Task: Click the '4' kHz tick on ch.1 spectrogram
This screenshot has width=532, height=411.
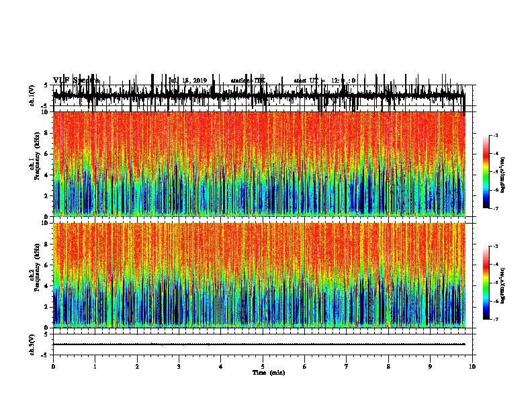Action: click(46, 175)
